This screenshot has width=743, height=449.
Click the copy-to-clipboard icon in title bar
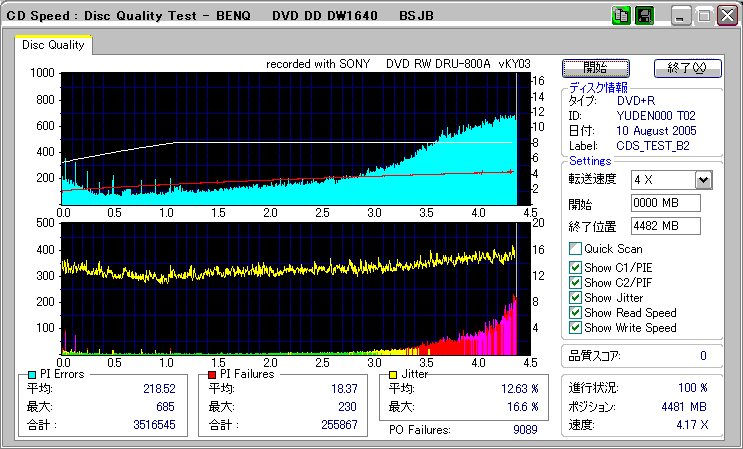pos(620,17)
